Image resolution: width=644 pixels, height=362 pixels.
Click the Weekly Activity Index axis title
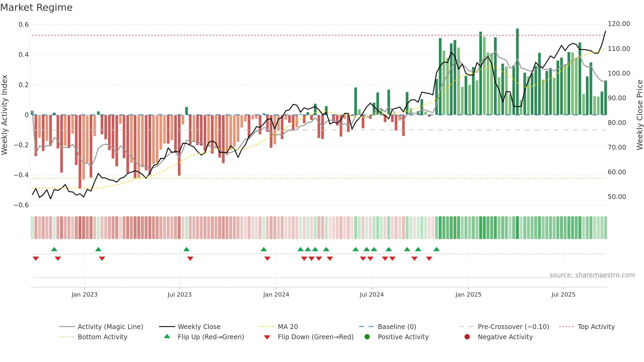[4, 115]
